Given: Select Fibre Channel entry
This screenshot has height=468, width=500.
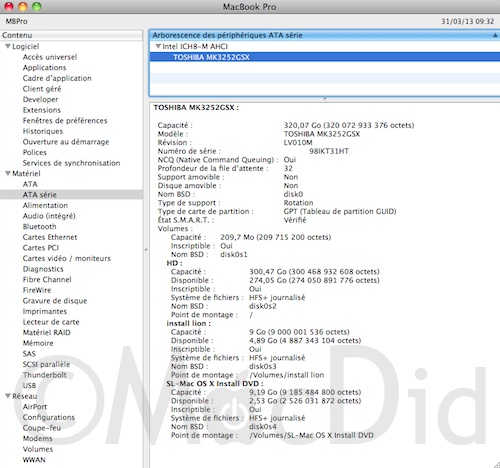Looking at the screenshot, I should [x=47, y=280].
